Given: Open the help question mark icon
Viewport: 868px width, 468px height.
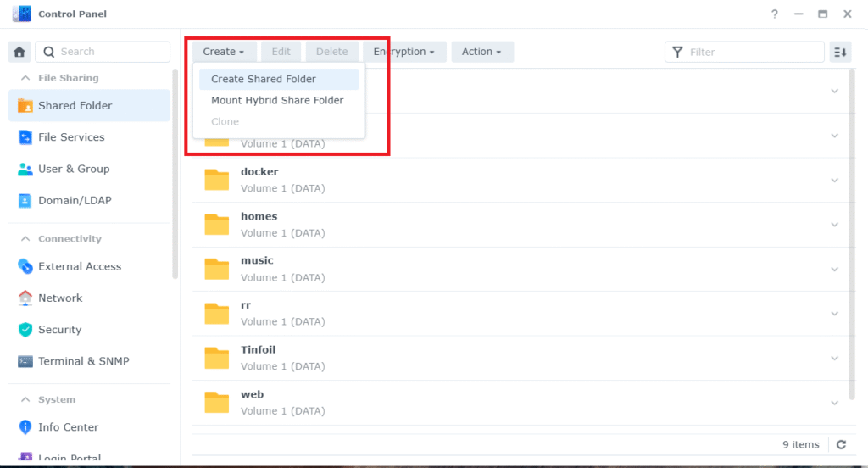Looking at the screenshot, I should 775,14.
